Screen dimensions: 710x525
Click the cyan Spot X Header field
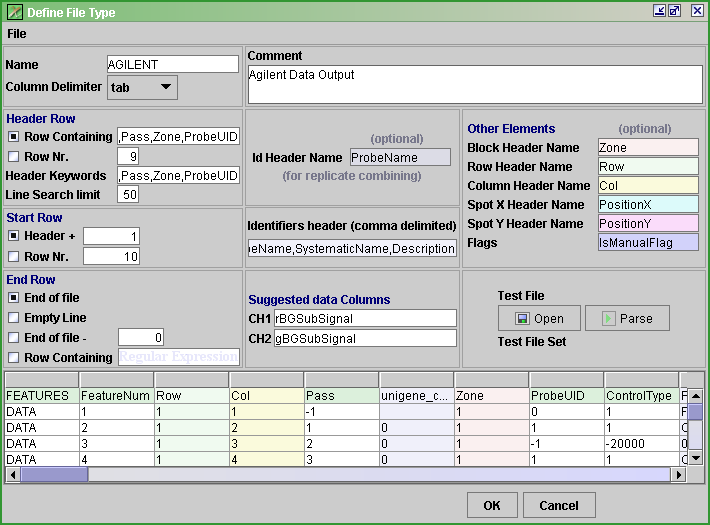pos(648,204)
